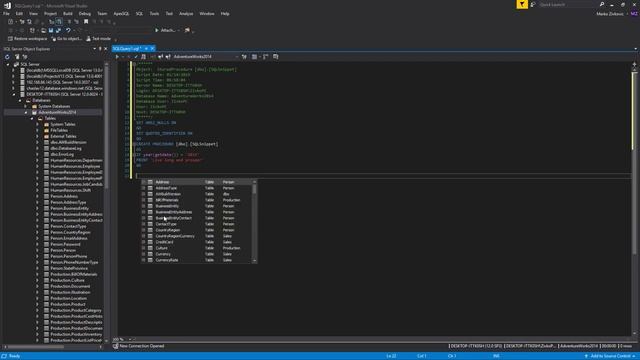Check the AWBuildVersion row checkbox
This screenshot has width=640, height=360.
pos(143,194)
